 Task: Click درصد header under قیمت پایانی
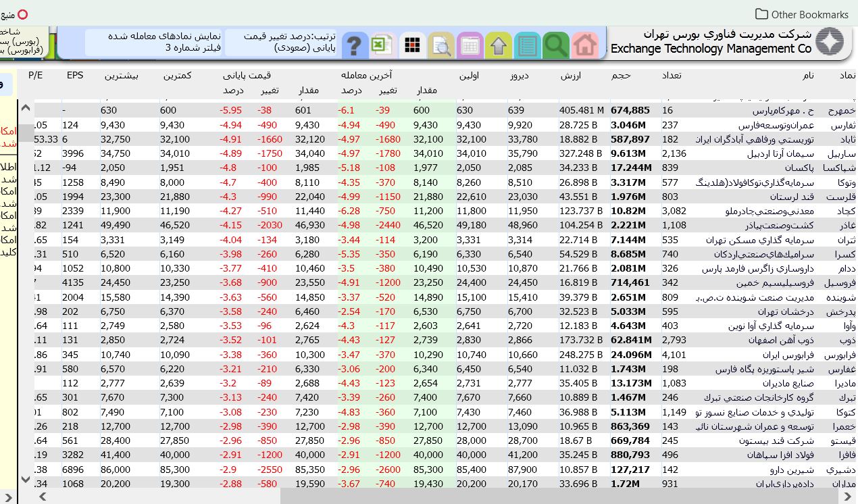[233, 91]
